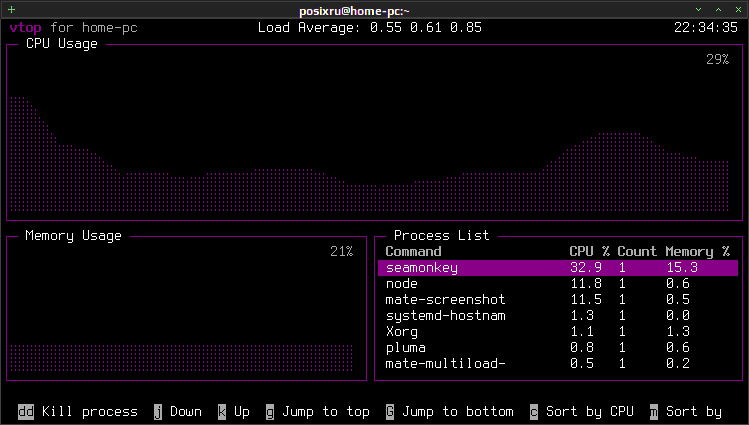Viewport: 749px width, 425px height.
Task: Click the CPU usage graph
Action: click(370, 154)
